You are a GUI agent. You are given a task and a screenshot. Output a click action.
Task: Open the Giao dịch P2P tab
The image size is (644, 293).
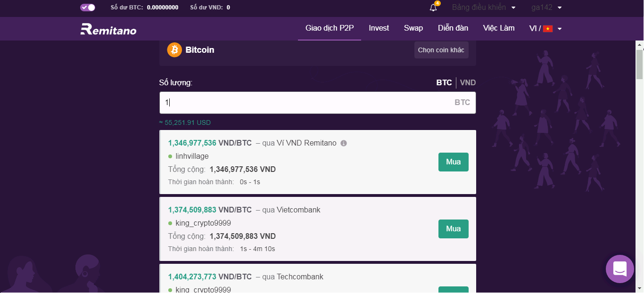pyautogui.click(x=330, y=28)
